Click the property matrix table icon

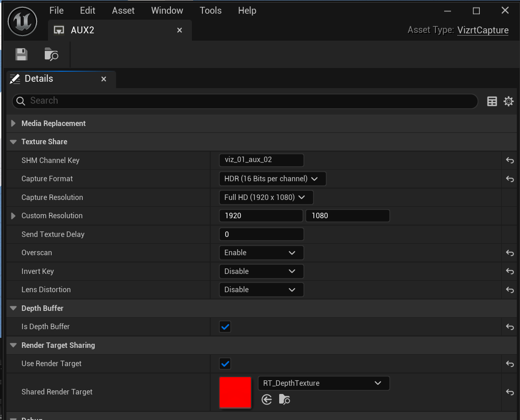pyautogui.click(x=492, y=101)
